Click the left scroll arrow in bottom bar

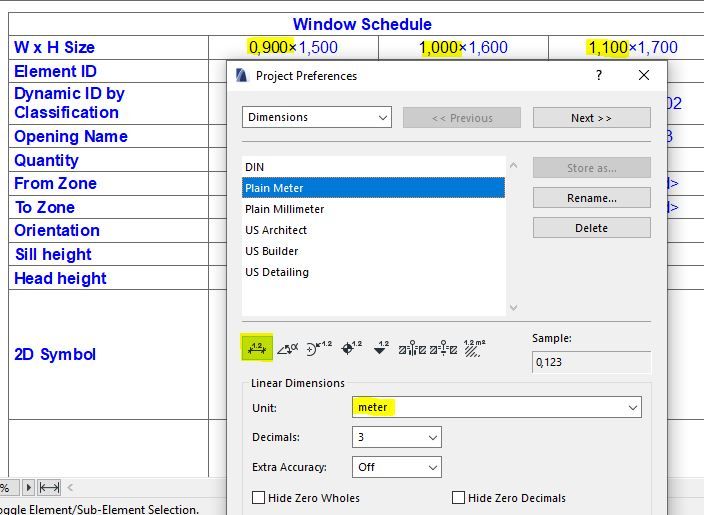(70, 487)
